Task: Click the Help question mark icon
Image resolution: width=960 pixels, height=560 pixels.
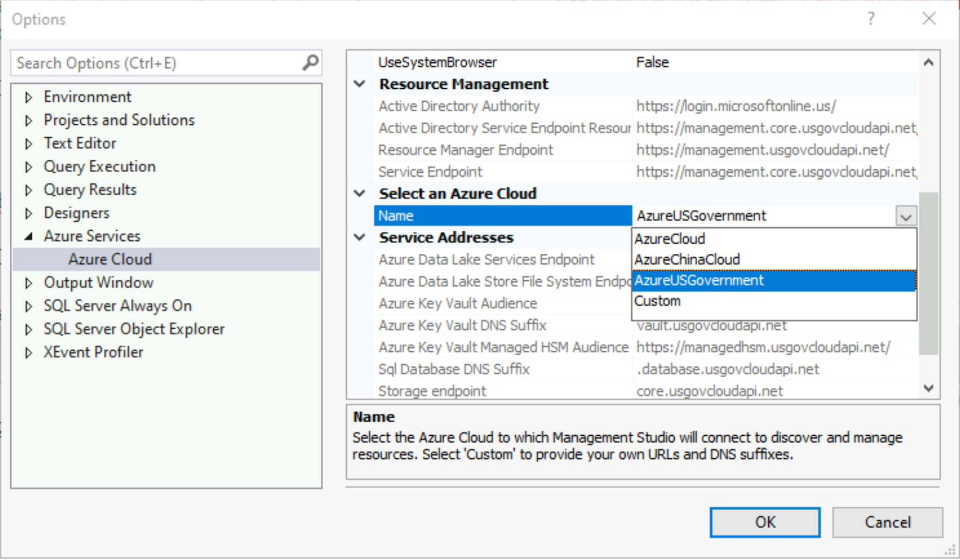Action: 871,19
